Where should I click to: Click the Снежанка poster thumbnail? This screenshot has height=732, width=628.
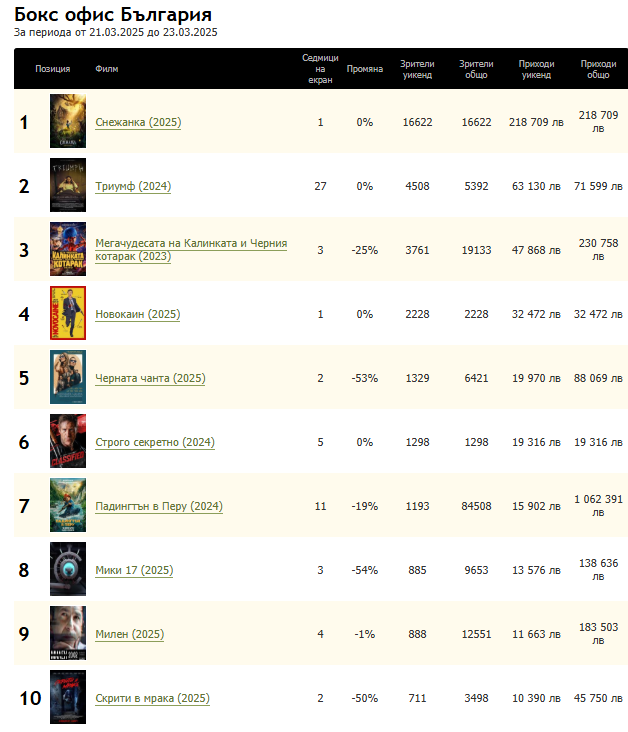68,122
